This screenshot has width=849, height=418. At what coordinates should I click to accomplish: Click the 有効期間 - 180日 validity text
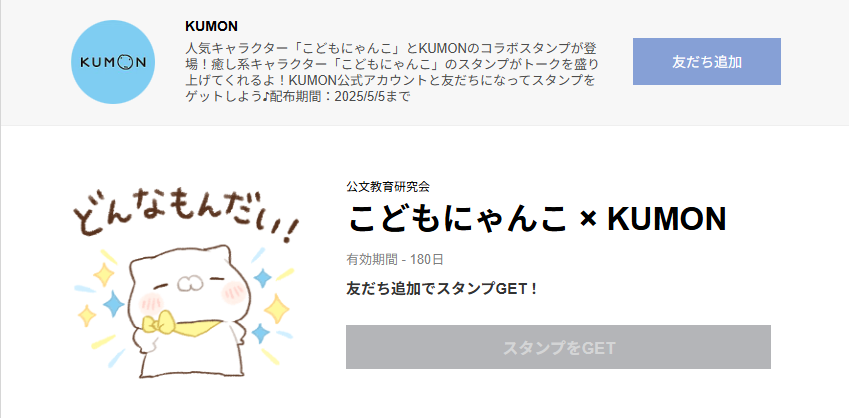pos(395,259)
